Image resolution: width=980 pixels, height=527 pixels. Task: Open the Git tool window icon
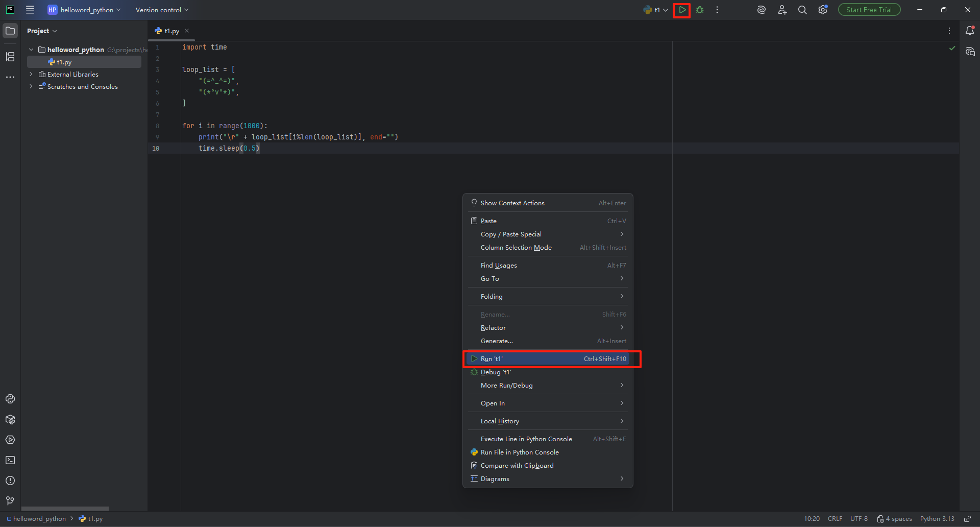pyautogui.click(x=10, y=501)
